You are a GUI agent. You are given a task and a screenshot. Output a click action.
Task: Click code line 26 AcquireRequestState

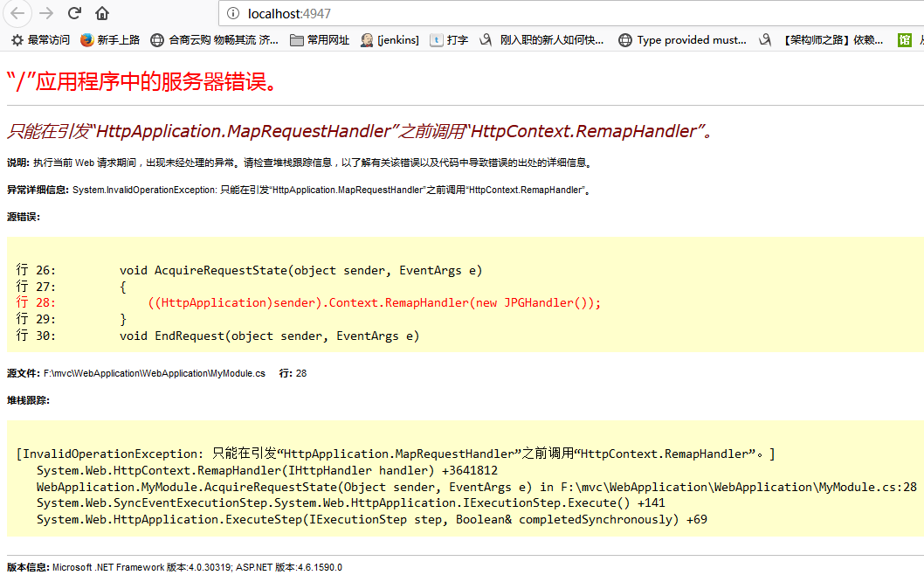249,270
